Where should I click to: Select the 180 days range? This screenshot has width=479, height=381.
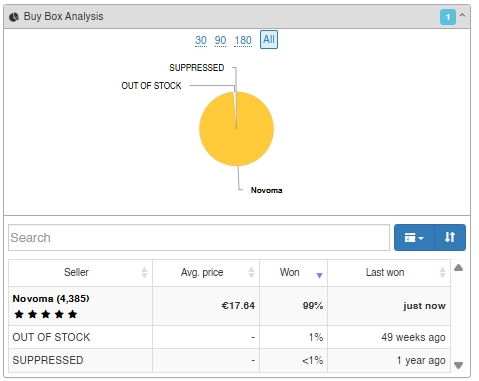[243, 40]
